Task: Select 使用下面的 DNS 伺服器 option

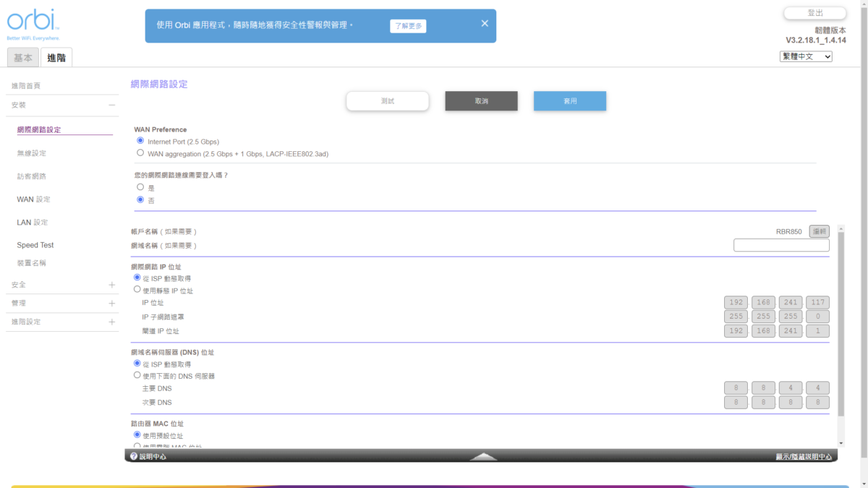Action: tap(137, 375)
